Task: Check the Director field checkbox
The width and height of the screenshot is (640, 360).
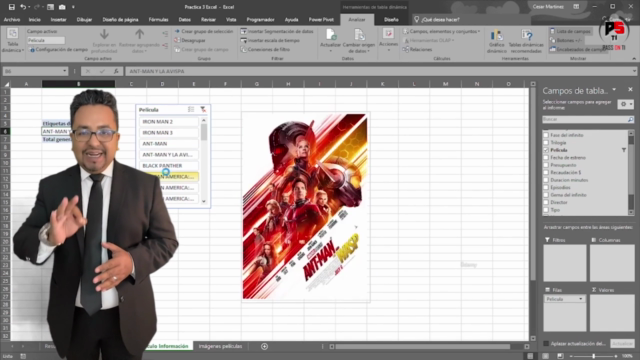Action: point(546,202)
